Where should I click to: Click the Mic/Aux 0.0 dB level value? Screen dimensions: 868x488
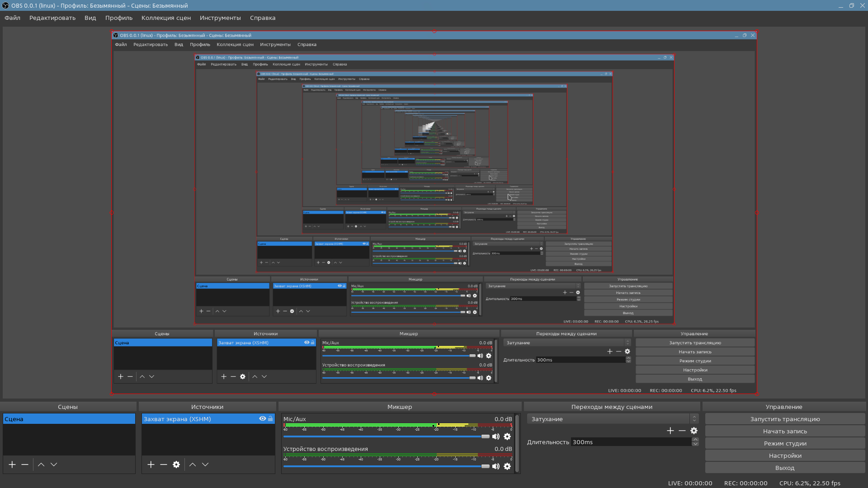[x=503, y=419]
